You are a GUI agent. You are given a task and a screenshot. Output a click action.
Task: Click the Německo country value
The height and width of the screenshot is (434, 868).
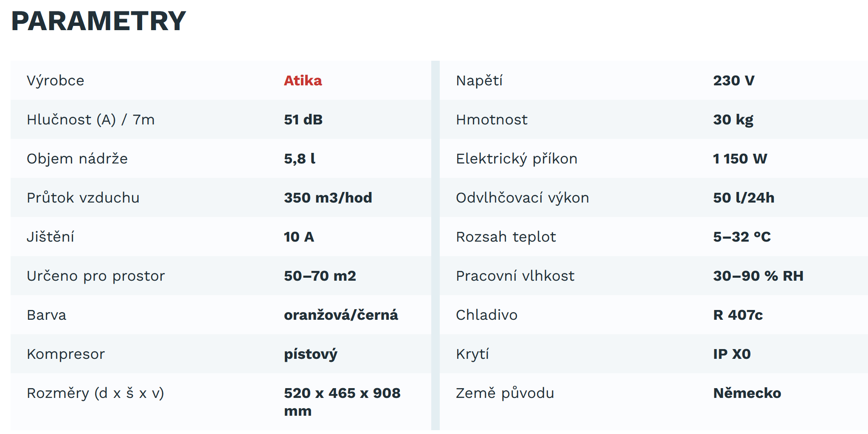[747, 393]
